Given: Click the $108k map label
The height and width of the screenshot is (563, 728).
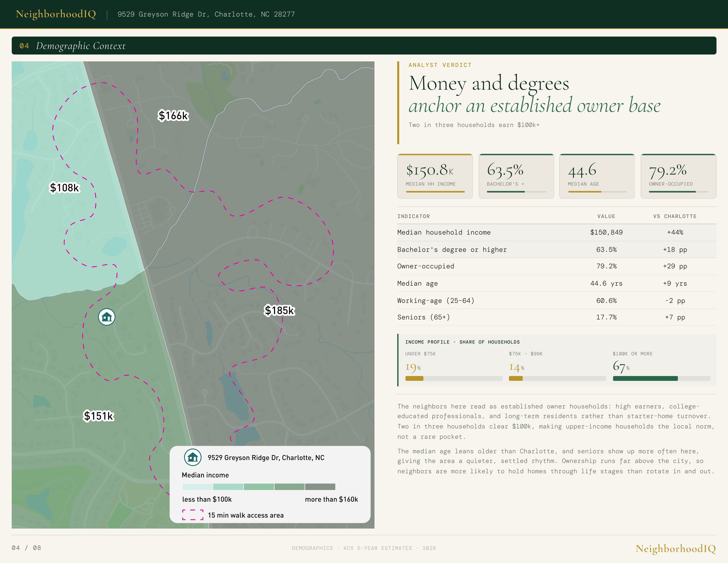Looking at the screenshot, I should coord(64,187).
